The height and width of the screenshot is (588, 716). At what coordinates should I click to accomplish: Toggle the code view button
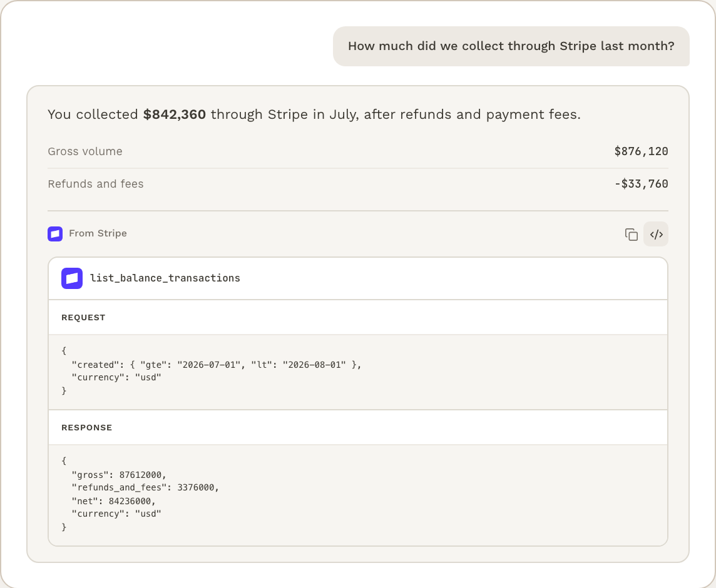656,234
